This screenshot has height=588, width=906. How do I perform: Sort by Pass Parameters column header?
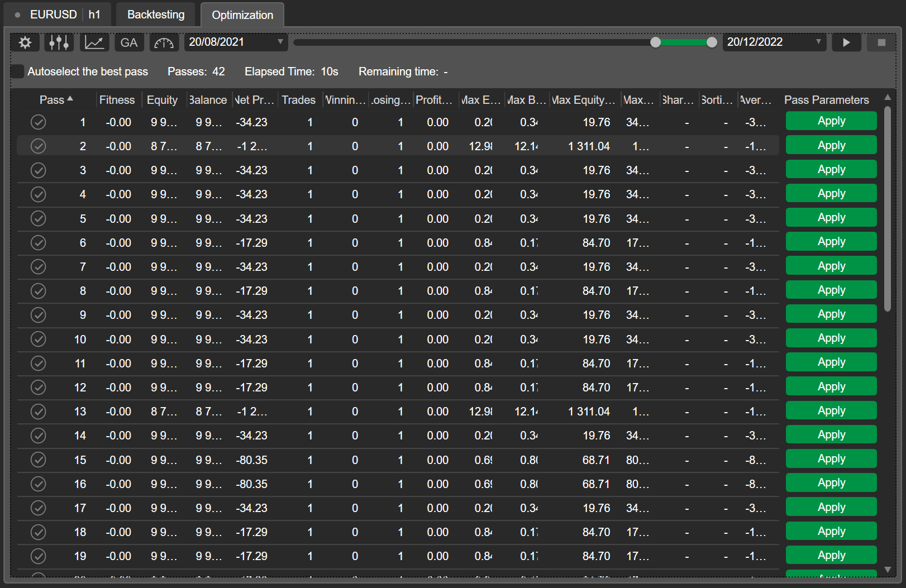827,100
